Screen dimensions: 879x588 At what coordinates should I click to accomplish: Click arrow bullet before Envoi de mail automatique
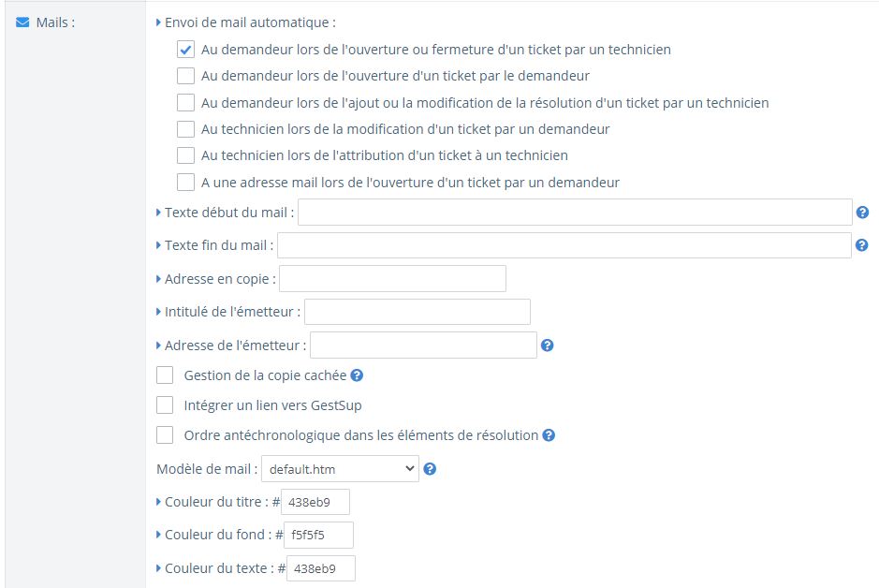158,23
